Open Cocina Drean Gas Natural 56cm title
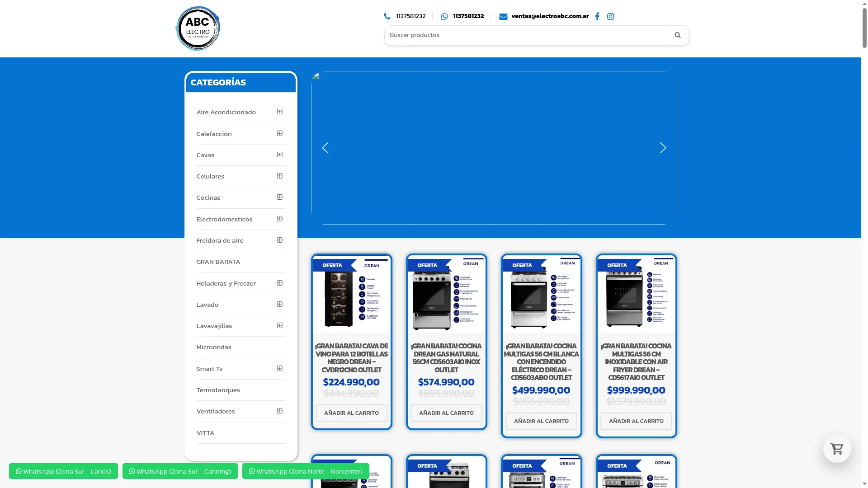The width and height of the screenshot is (868, 488). click(446, 358)
